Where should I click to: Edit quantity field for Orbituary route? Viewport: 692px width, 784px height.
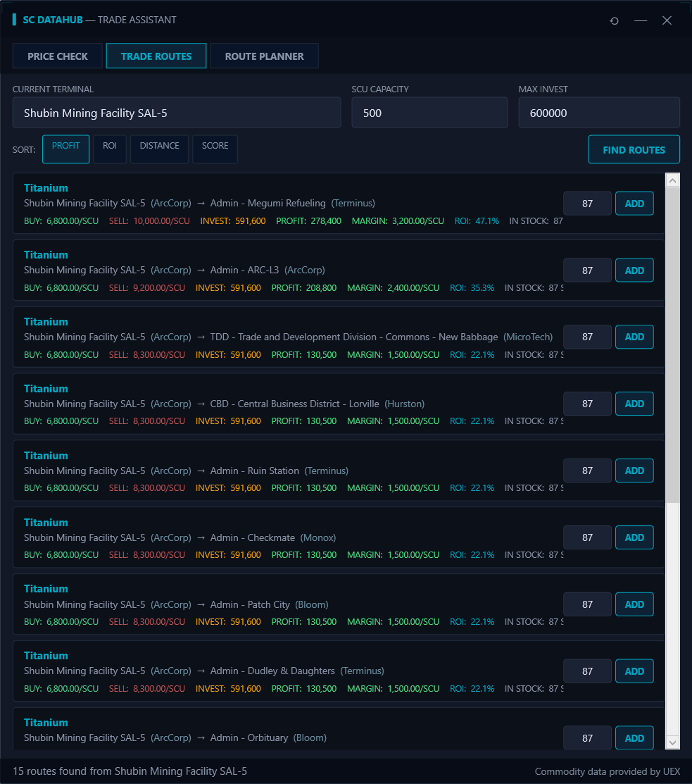click(588, 738)
